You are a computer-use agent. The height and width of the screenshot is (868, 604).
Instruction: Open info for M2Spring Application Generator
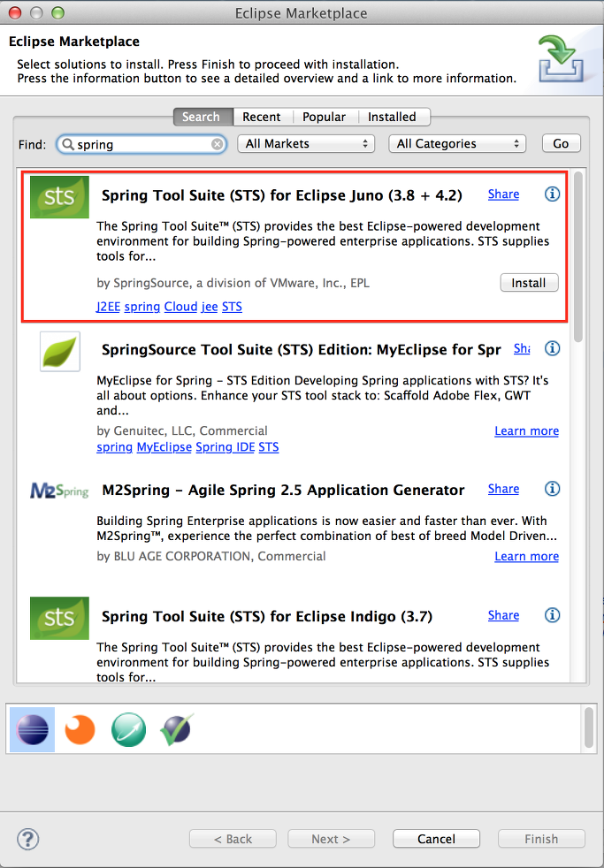pos(552,489)
